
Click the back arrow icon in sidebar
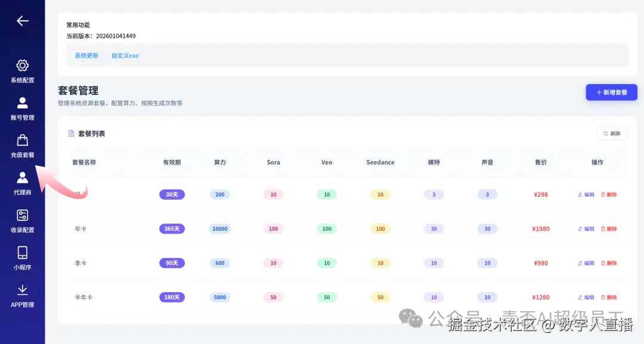[x=22, y=21]
